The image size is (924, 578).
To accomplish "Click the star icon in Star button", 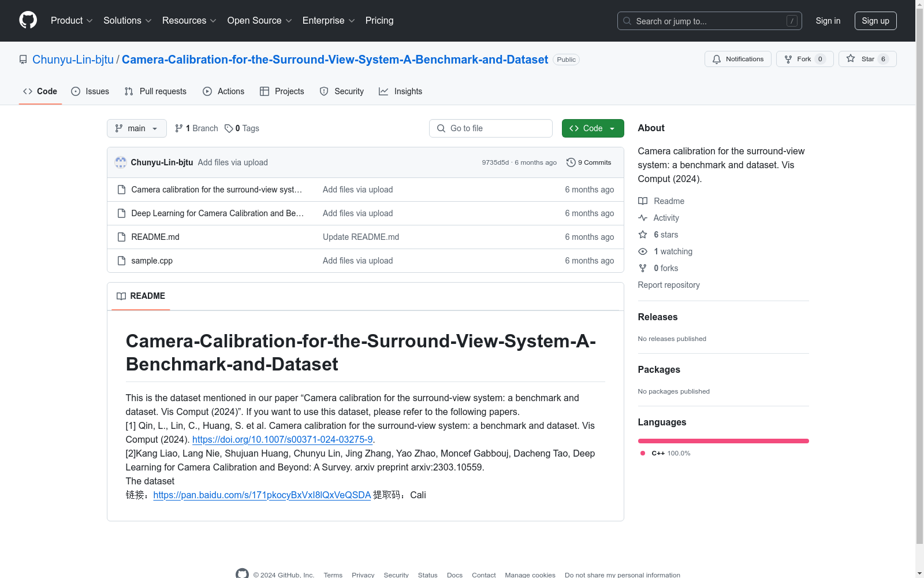I will click(851, 58).
